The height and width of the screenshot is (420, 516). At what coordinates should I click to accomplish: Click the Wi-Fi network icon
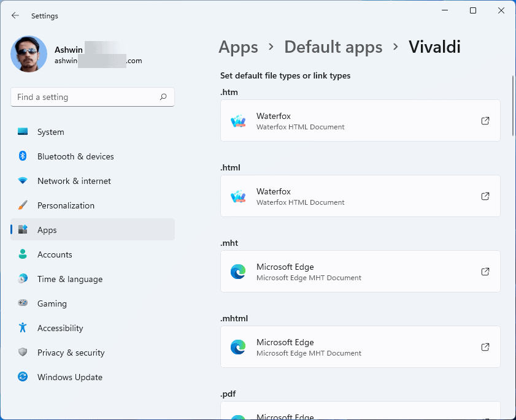(x=23, y=180)
